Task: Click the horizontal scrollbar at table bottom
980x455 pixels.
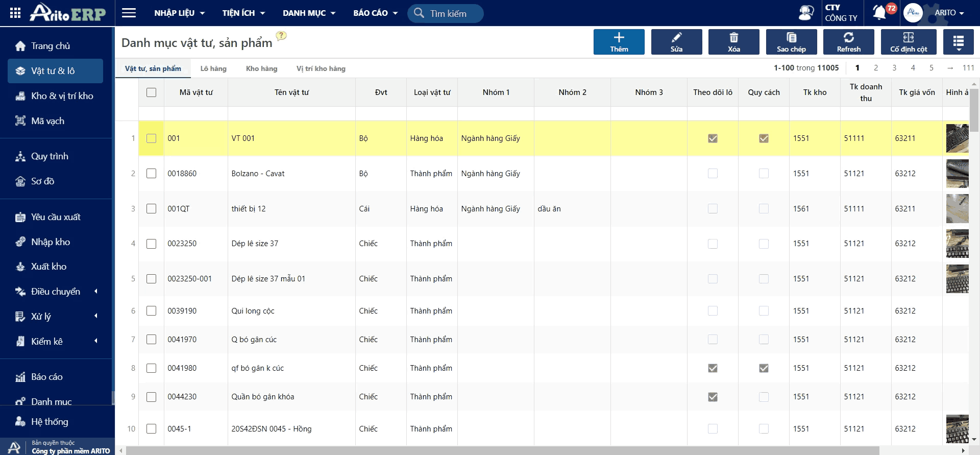Action: click(x=503, y=450)
